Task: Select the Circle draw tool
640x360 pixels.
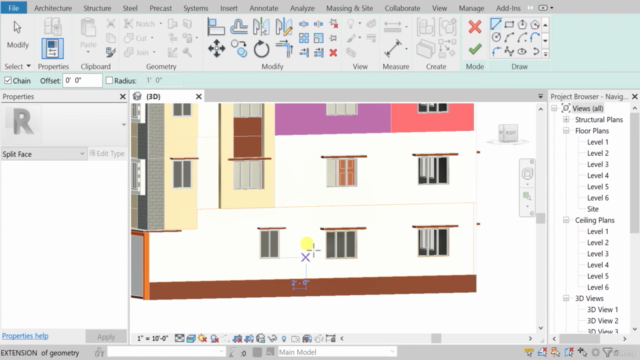Action: tap(496, 38)
